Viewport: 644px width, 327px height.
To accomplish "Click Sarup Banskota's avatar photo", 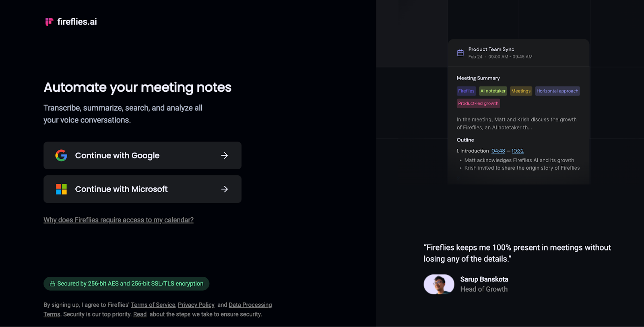I will (439, 284).
